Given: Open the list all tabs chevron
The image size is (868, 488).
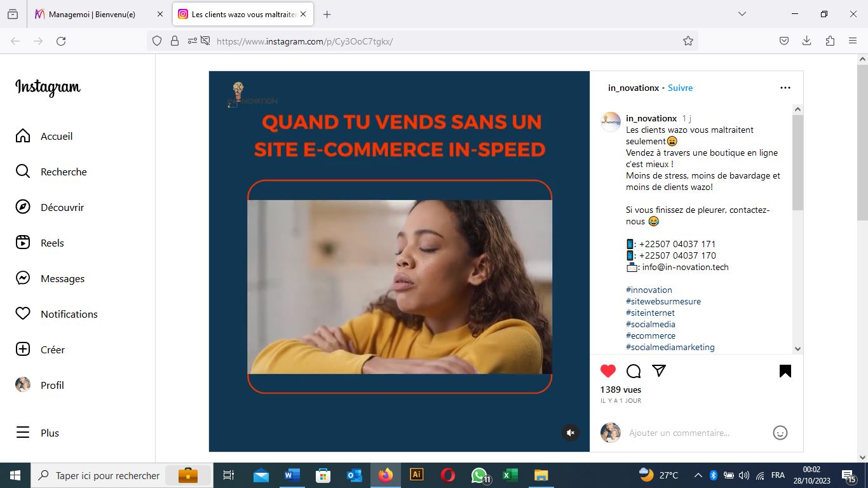Looking at the screenshot, I should coord(742,14).
